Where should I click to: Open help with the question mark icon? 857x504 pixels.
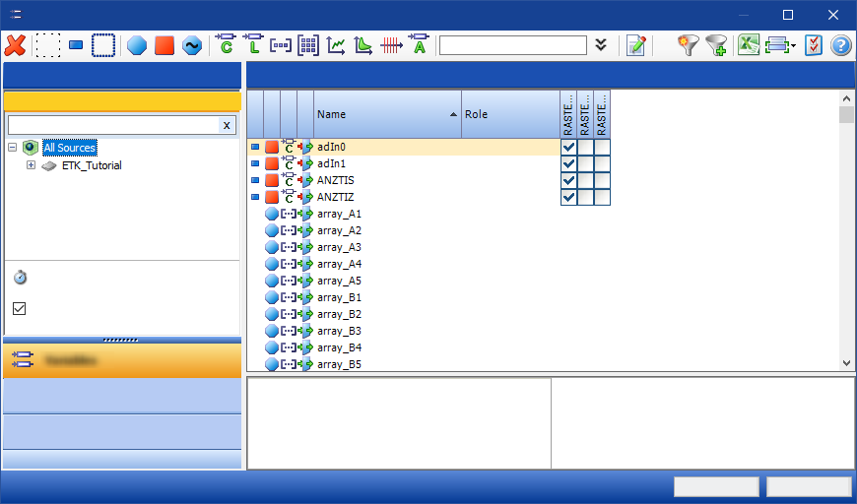pyautogui.click(x=840, y=45)
